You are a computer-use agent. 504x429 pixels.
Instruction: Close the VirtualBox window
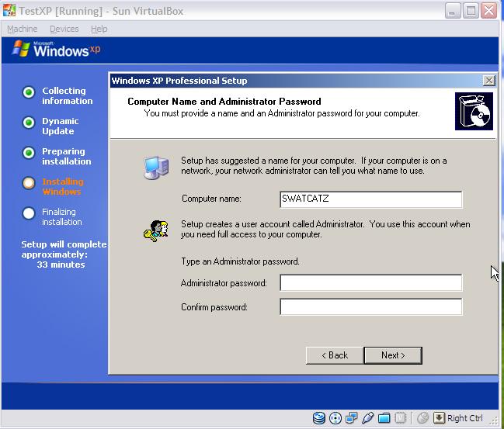pos(489,11)
